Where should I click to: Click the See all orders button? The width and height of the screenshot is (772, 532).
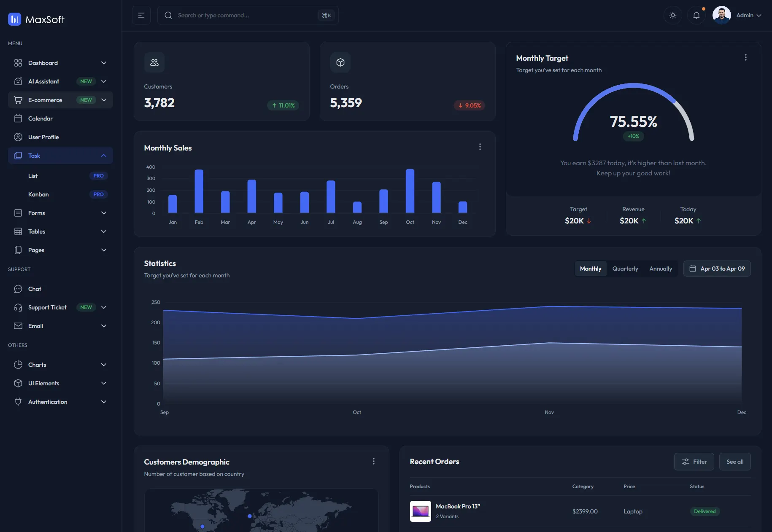735,462
